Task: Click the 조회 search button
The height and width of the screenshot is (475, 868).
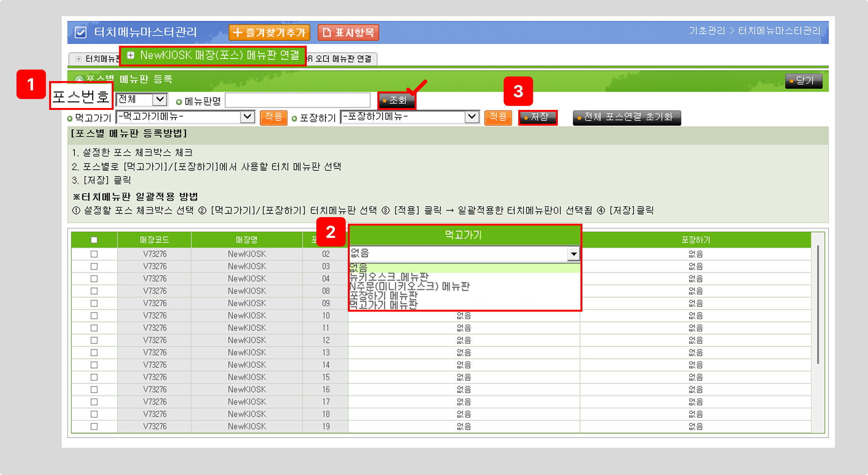Action: coord(397,100)
